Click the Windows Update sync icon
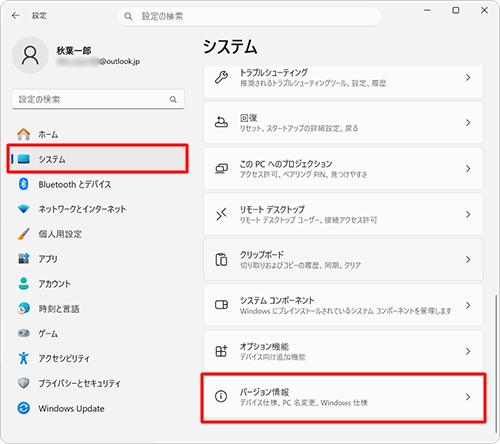The image size is (500, 444). [x=24, y=408]
